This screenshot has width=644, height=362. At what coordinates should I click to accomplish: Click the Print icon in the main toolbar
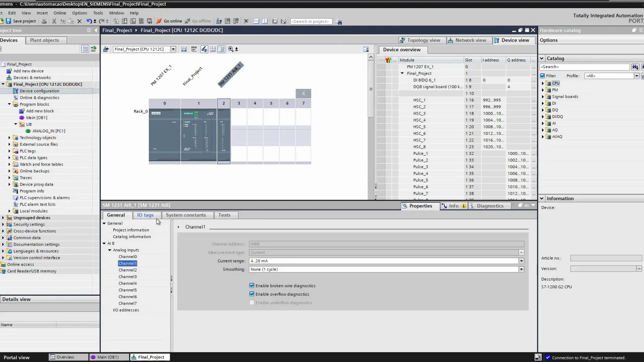[44, 21]
